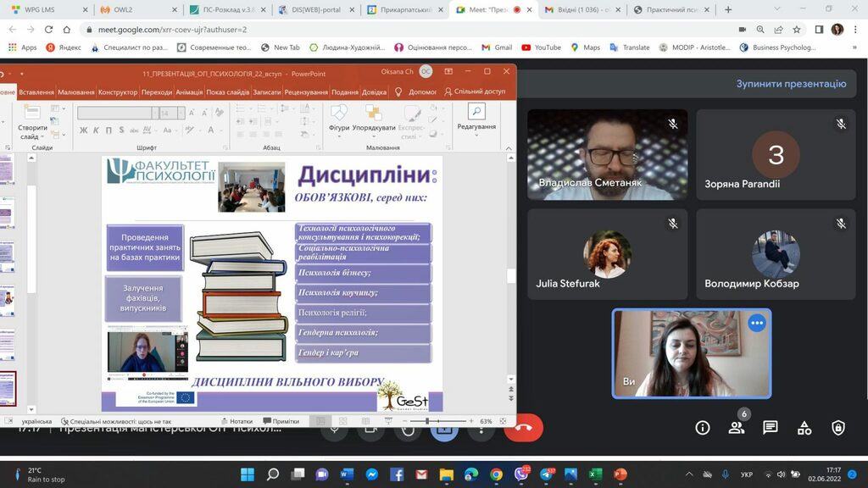The image size is (868, 488).
Task: Open host controls shield-lock icon
Action: [x=837, y=428]
